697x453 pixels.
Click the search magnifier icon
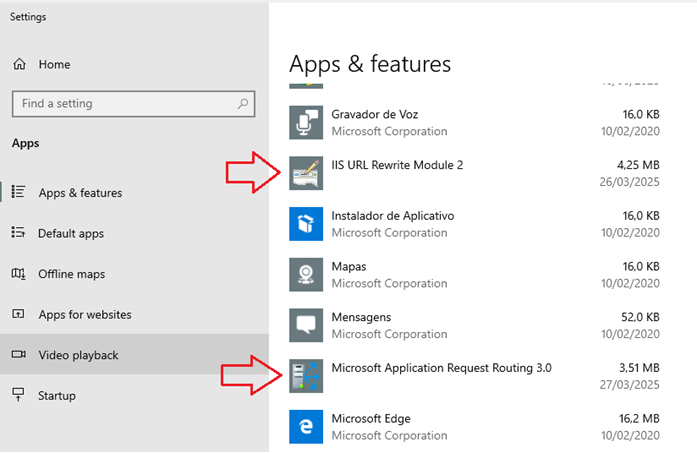pyautogui.click(x=243, y=104)
